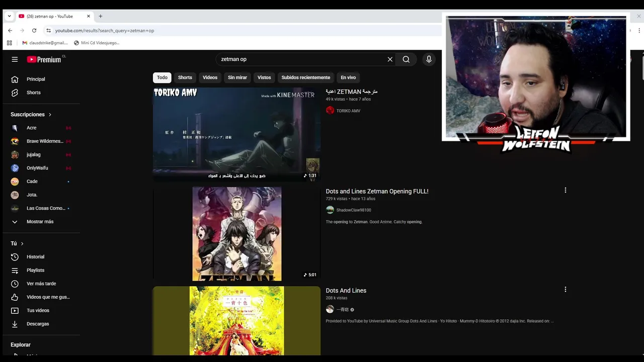This screenshot has height=362, width=644.
Task: Select the Sin mirar filter chip
Action: pos(237,77)
